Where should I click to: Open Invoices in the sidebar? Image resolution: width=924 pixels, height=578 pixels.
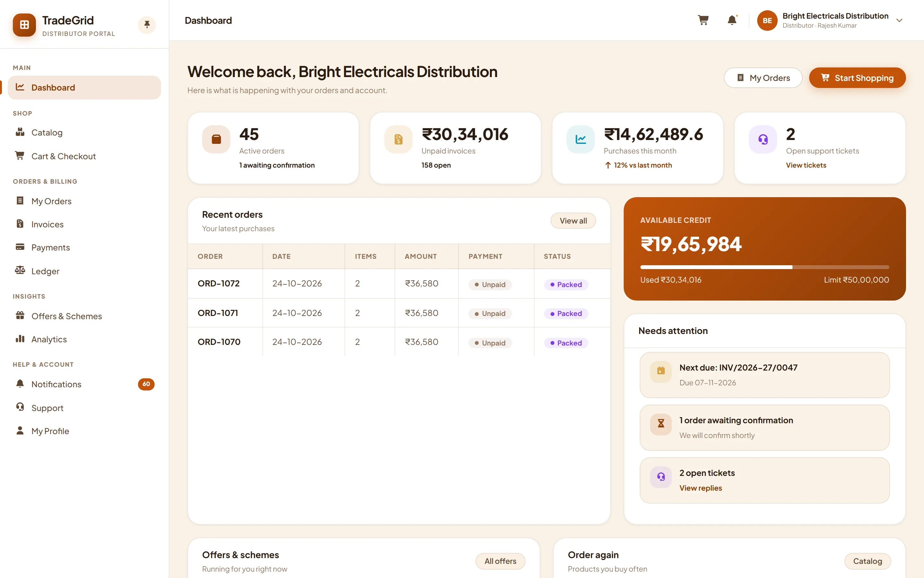click(x=84, y=224)
